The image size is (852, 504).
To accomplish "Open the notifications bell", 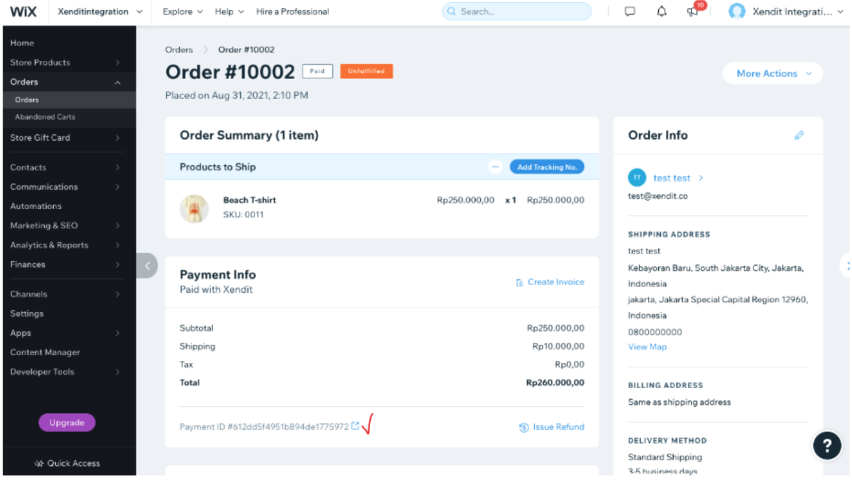I will [661, 11].
